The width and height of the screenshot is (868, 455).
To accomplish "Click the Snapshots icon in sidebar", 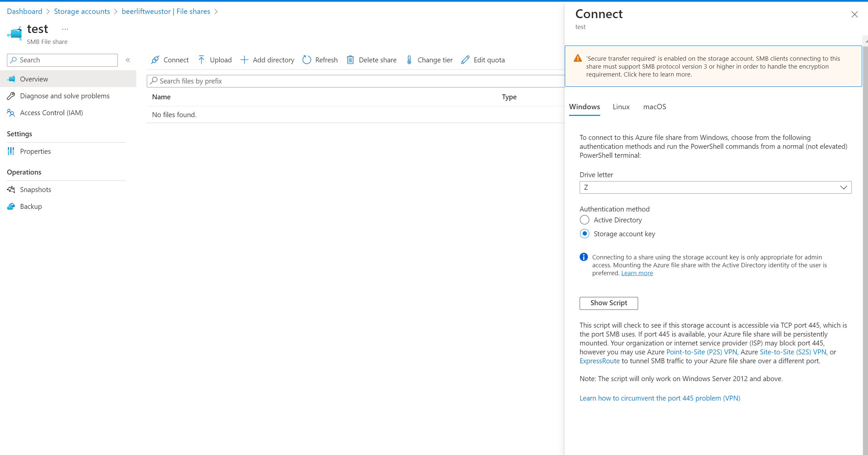I will (x=11, y=189).
